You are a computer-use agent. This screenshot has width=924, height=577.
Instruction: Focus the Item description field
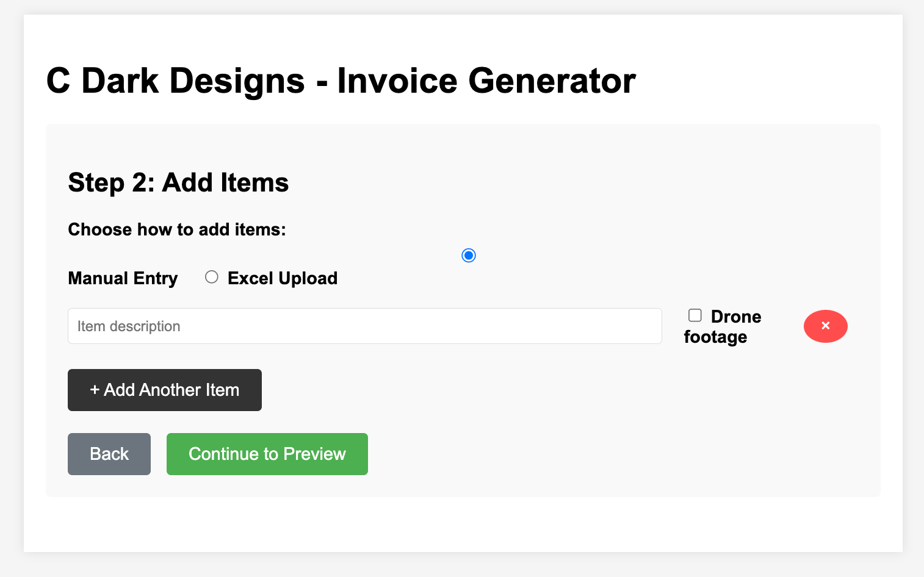click(x=365, y=326)
